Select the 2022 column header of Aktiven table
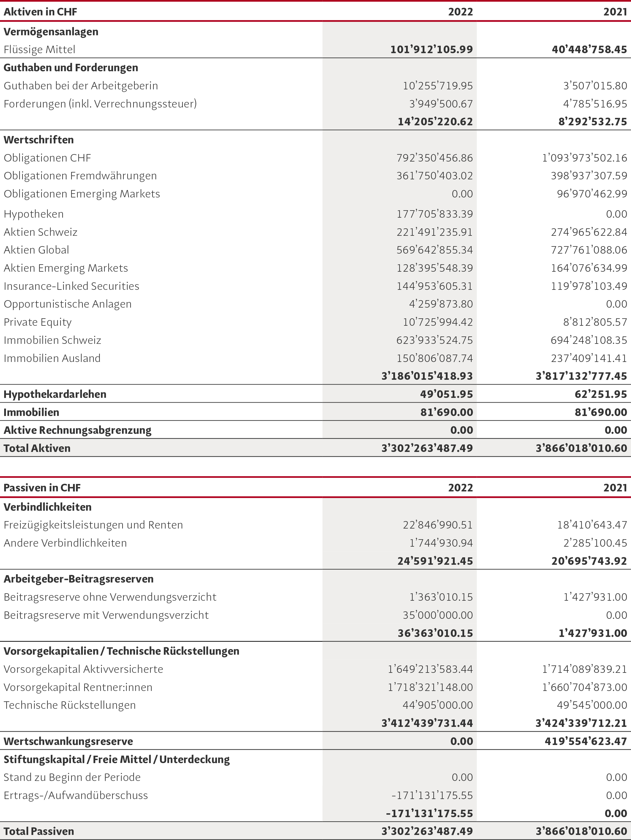The width and height of the screenshot is (631, 840). 460,12
